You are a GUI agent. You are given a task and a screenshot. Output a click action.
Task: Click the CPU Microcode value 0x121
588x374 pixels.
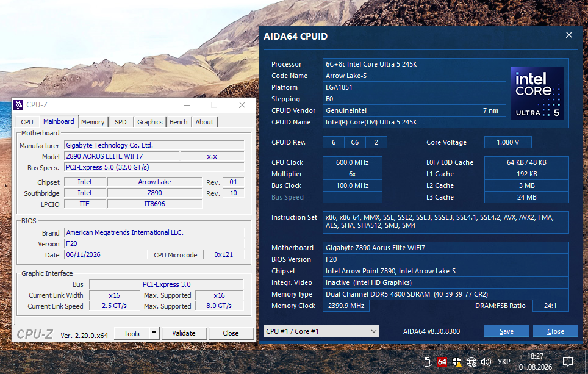[223, 254]
